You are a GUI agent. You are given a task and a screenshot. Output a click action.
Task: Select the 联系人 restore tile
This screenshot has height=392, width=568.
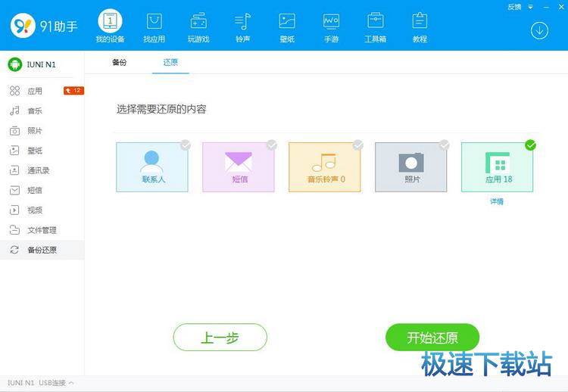point(152,166)
